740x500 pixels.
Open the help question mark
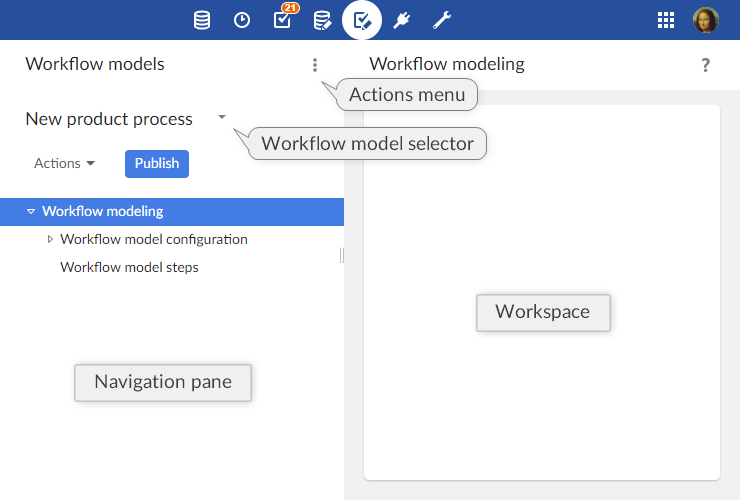(x=705, y=65)
